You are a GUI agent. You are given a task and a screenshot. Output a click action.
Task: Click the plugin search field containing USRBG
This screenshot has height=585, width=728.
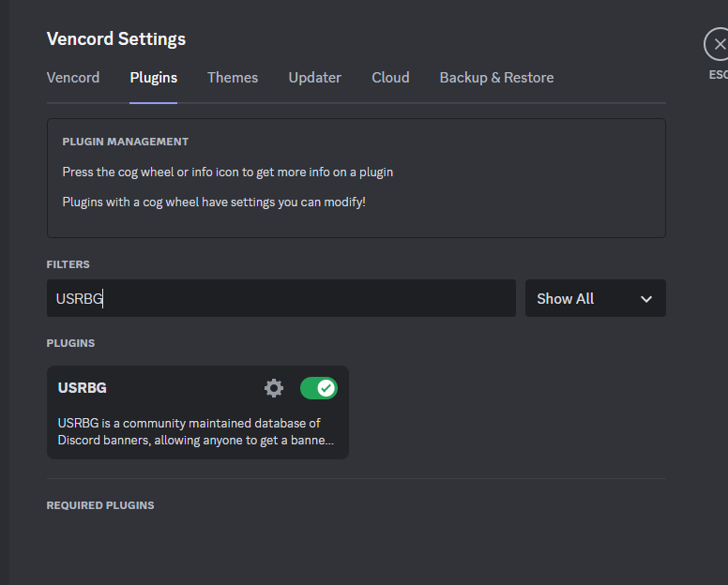pyautogui.click(x=281, y=298)
